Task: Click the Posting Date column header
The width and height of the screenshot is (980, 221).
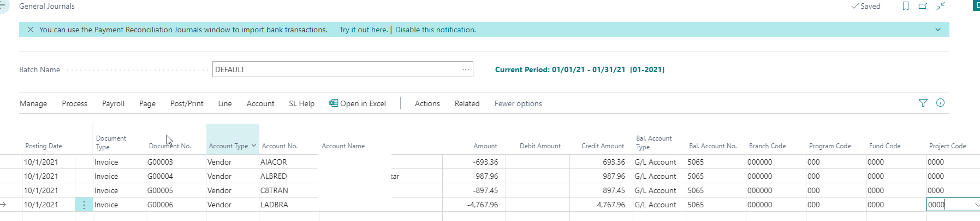Action: [44, 146]
